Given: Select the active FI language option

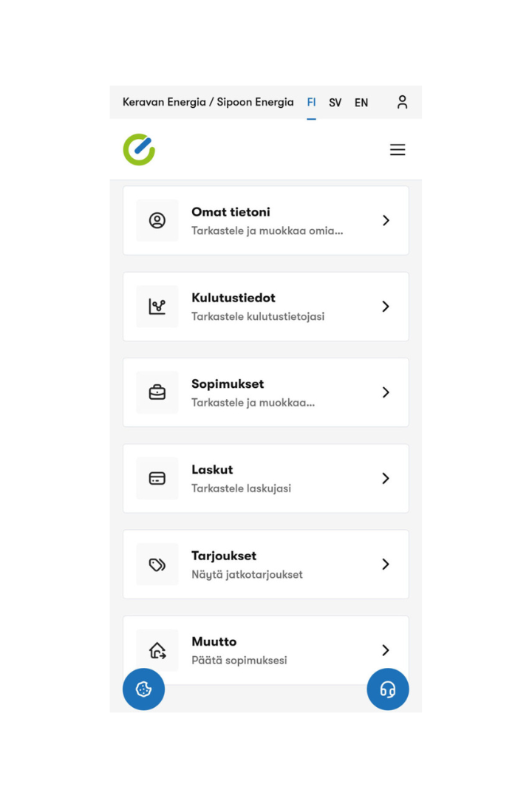Looking at the screenshot, I should point(311,102).
